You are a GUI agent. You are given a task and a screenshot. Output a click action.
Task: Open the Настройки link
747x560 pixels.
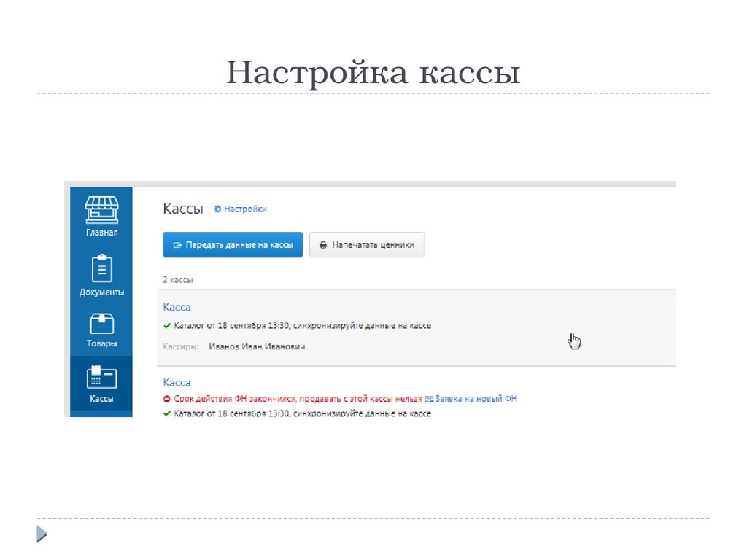(245, 209)
